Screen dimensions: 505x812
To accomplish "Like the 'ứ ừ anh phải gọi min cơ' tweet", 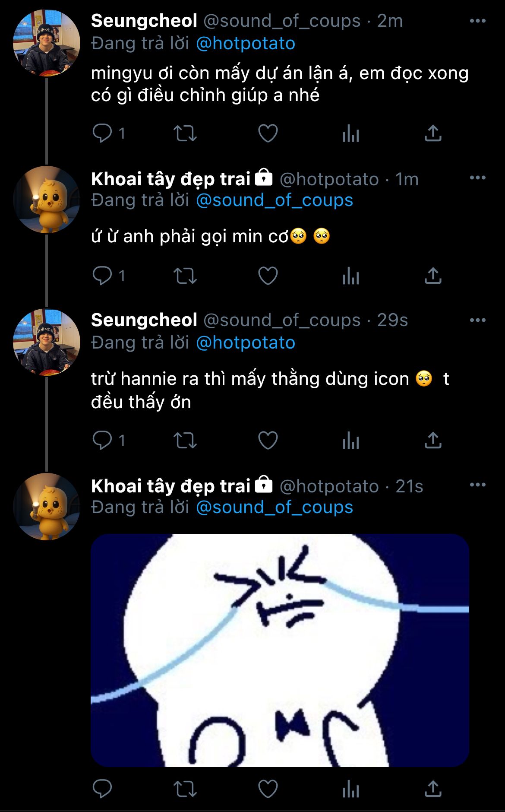I will pos(268,276).
